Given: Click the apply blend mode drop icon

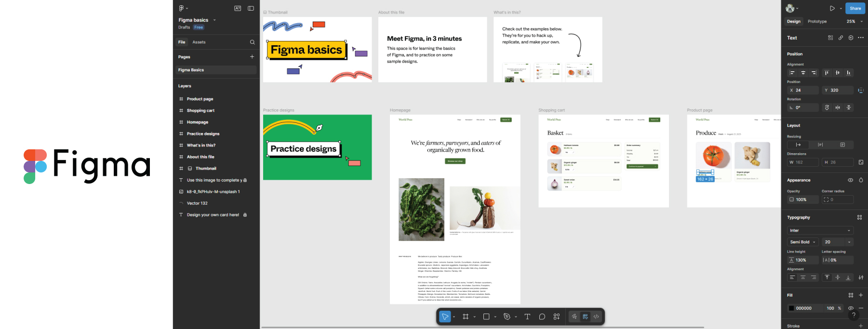Looking at the screenshot, I should pos(861,180).
